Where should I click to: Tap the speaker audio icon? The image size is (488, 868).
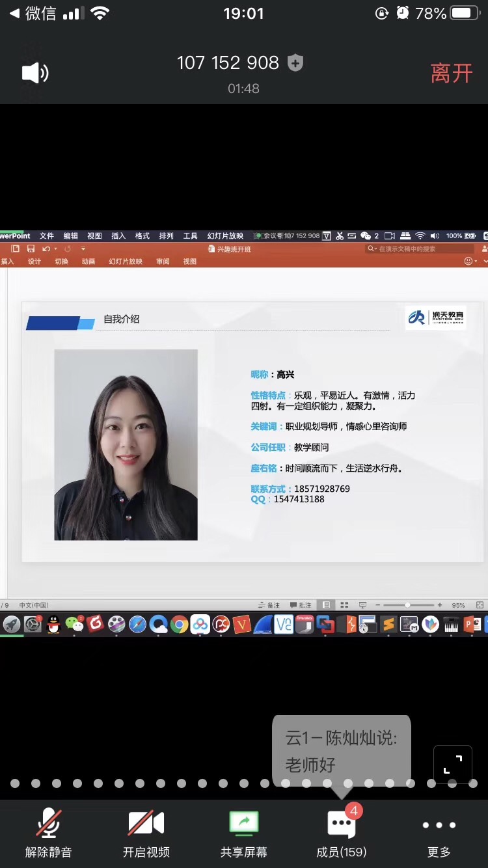click(x=35, y=73)
